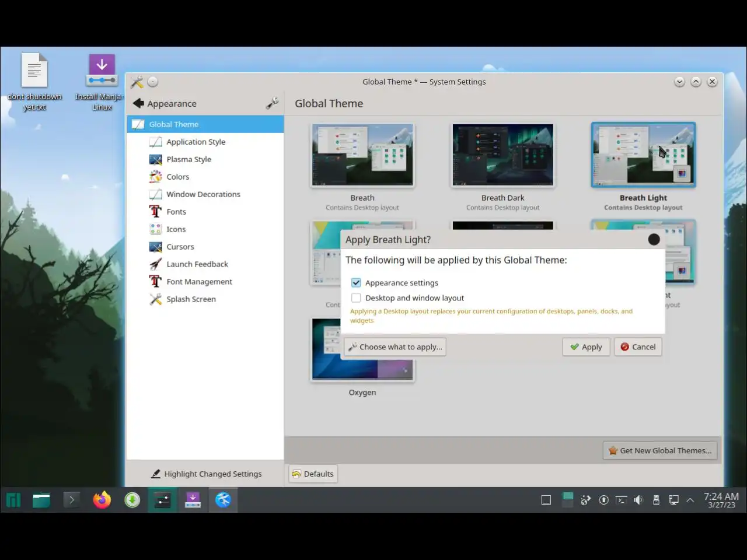Screen dimensions: 747x560
Task: Click the back arrow next to Appearance
Action: tap(138, 103)
